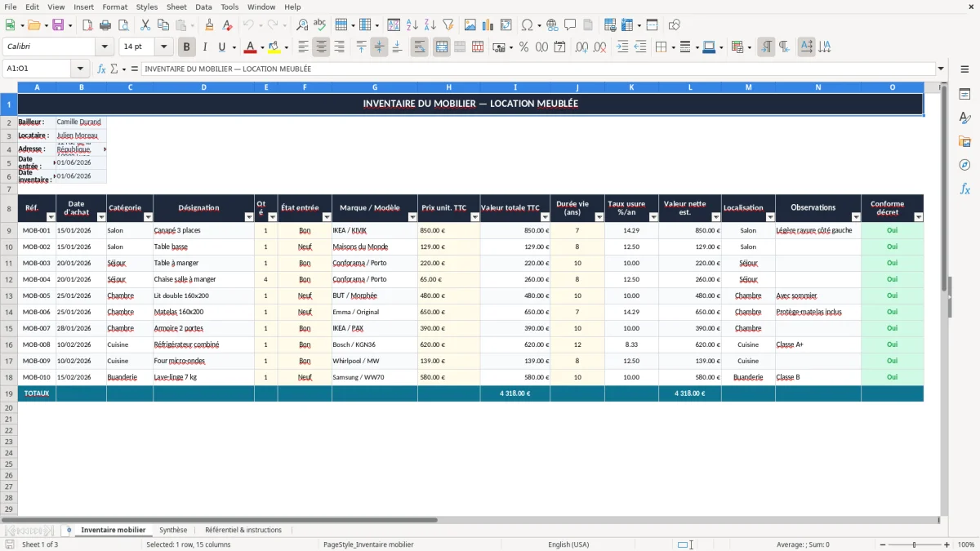Open Désignation column filter dropdown
The width and height of the screenshot is (980, 551).
pyautogui.click(x=249, y=217)
